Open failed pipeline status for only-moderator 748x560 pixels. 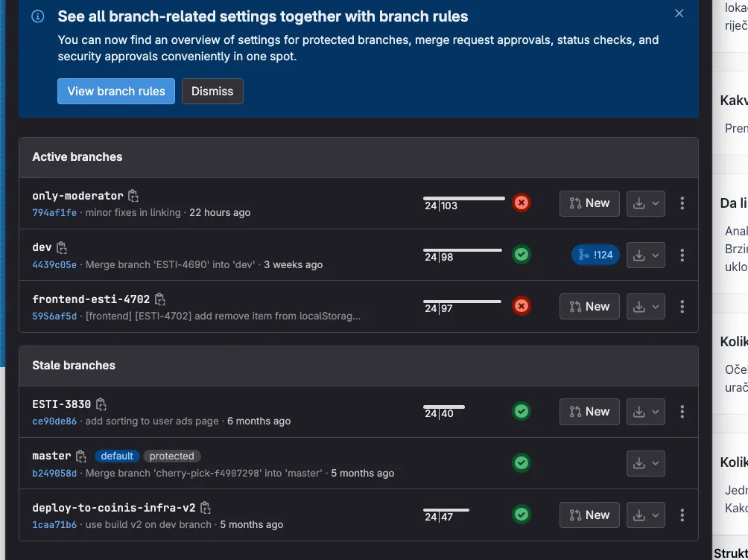click(x=522, y=203)
